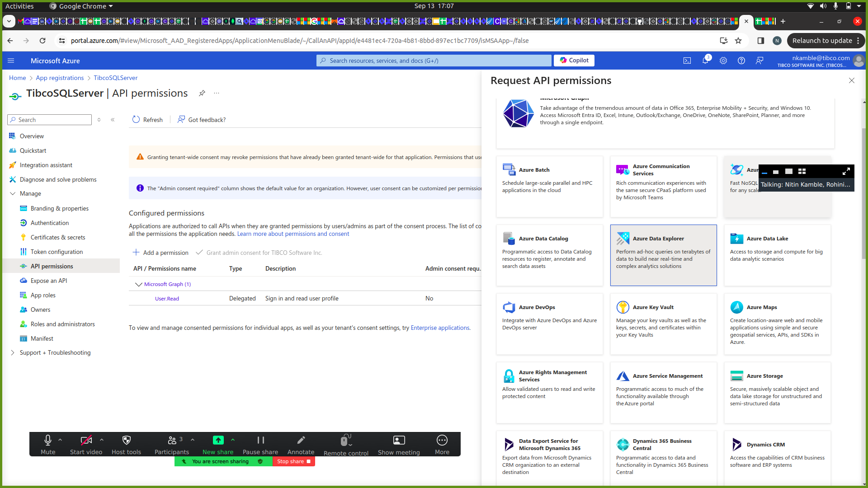Select the Azure Key Vault card

[664, 324]
